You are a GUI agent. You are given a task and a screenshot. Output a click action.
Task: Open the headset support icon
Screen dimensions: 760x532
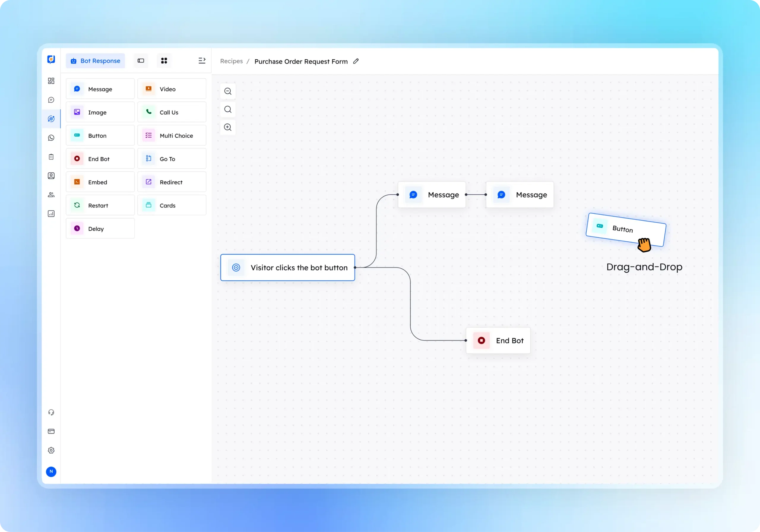[x=51, y=412]
